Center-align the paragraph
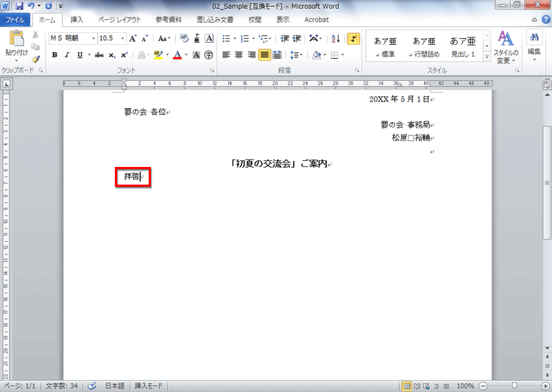 (x=238, y=55)
